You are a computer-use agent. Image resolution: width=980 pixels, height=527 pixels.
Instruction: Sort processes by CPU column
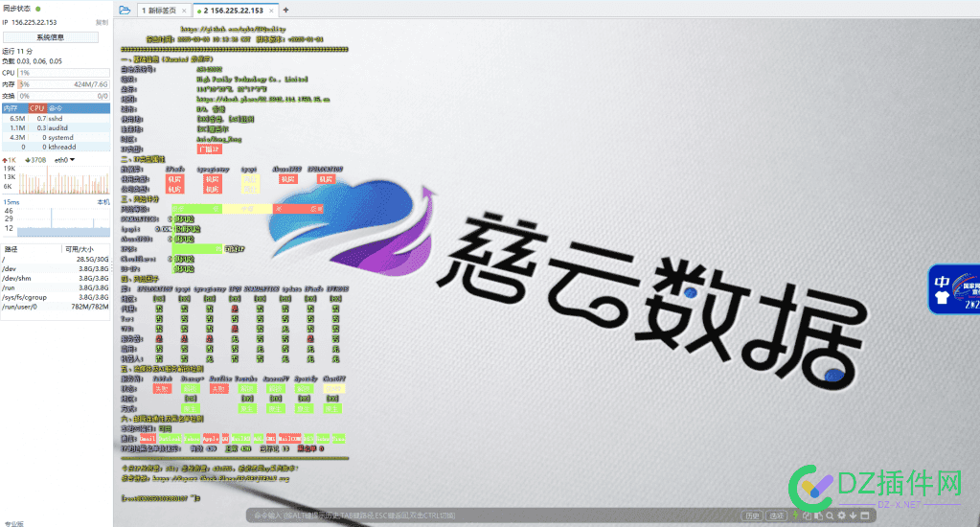36,108
